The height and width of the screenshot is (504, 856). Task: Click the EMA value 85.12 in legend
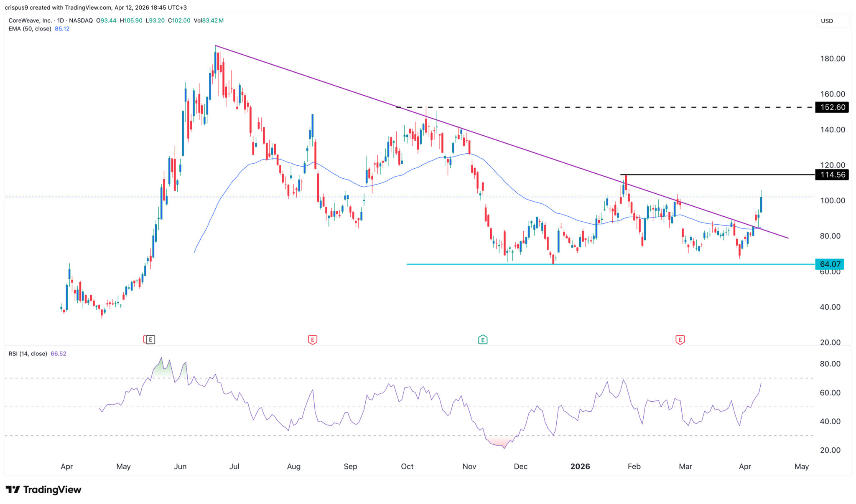tap(62, 29)
